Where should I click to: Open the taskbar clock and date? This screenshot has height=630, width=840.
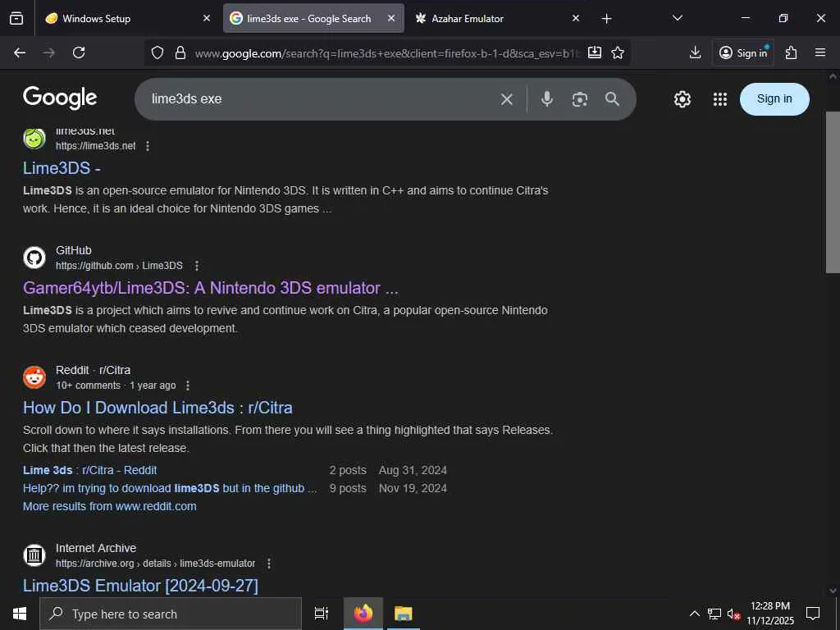point(770,614)
